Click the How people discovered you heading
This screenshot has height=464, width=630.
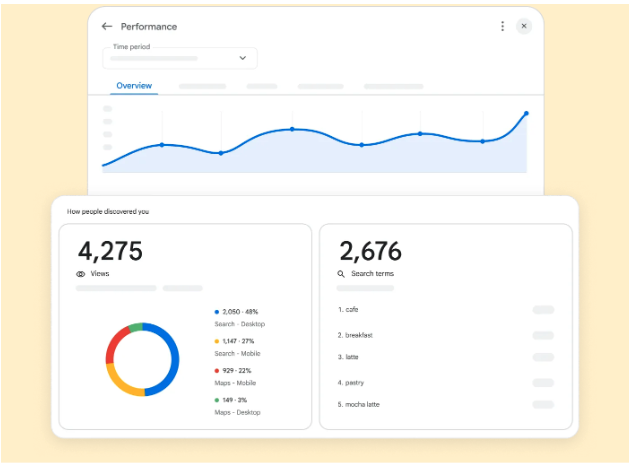click(108, 211)
